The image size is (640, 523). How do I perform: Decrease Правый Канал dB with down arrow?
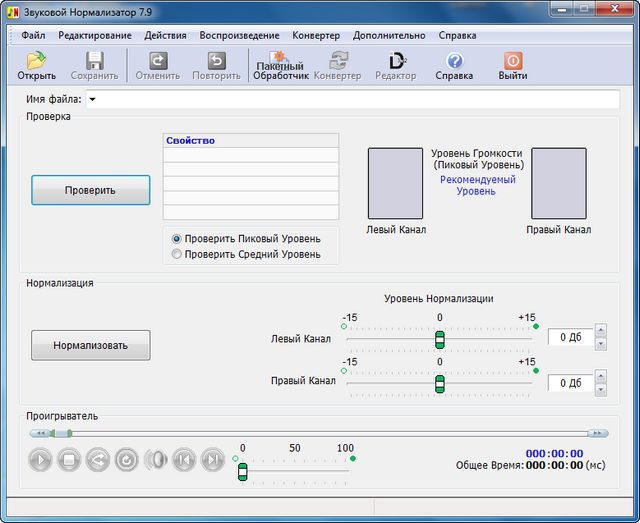pos(600,389)
